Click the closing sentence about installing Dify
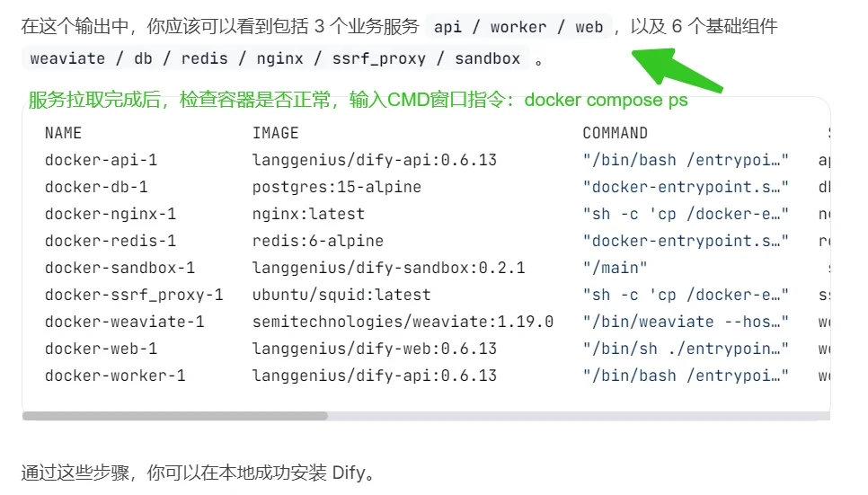This screenshot has height=495, width=868. [x=199, y=473]
